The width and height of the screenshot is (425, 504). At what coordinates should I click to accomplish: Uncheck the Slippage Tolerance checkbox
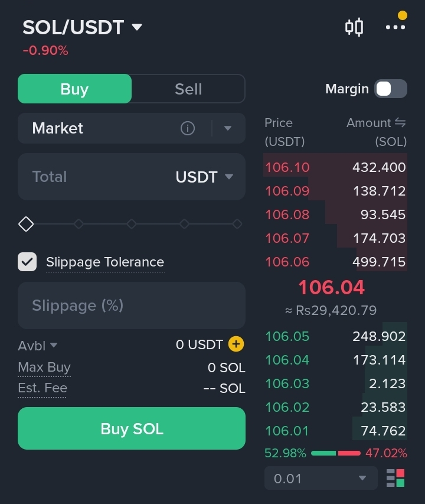27,262
